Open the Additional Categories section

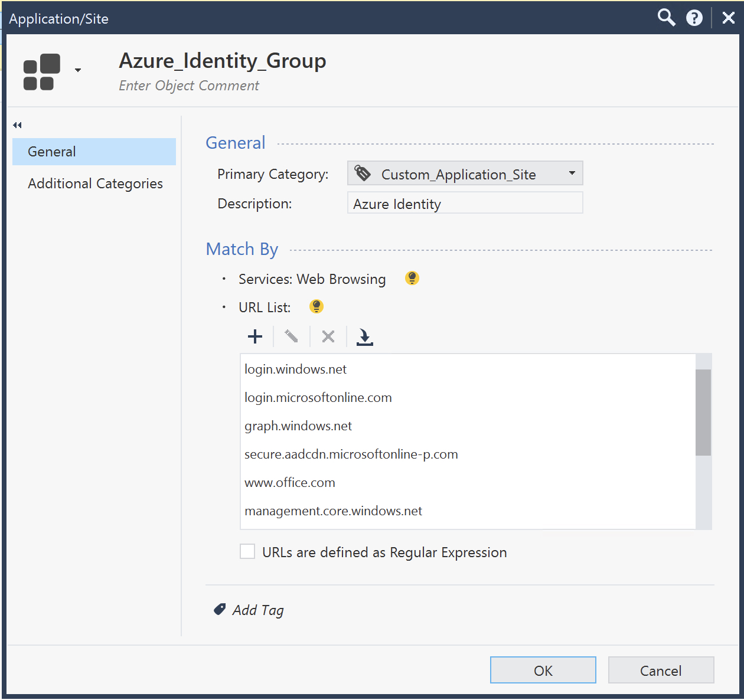[x=95, y=184]
